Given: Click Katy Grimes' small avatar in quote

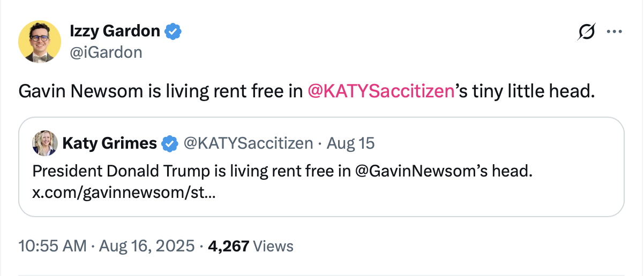Looking at the screenshot, I should click(45, 143).
